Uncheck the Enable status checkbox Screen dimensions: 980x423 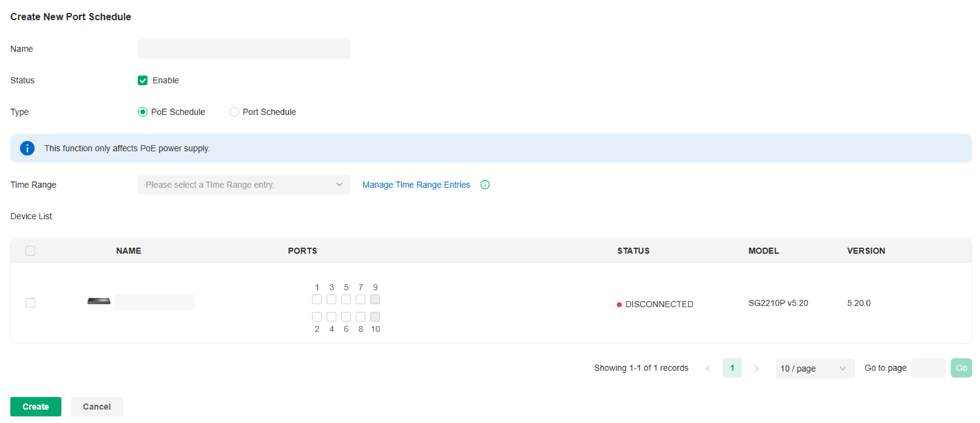142,81
